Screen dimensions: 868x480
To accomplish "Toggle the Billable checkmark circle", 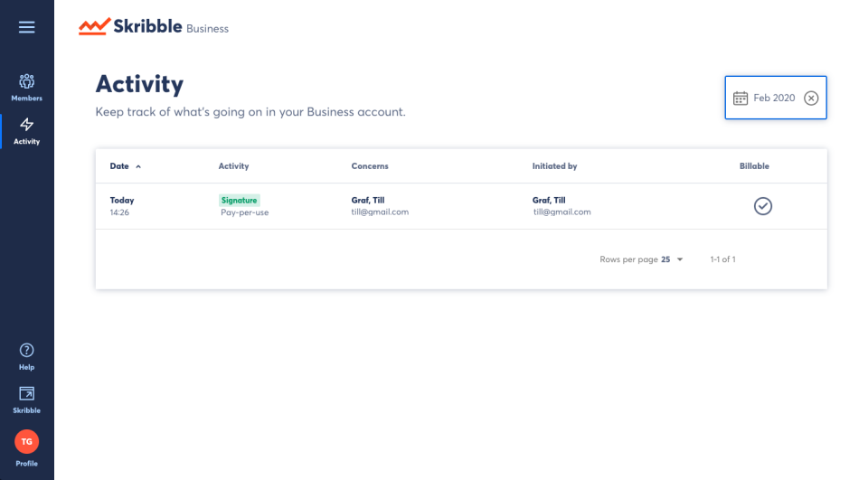I will pos(763,206).
